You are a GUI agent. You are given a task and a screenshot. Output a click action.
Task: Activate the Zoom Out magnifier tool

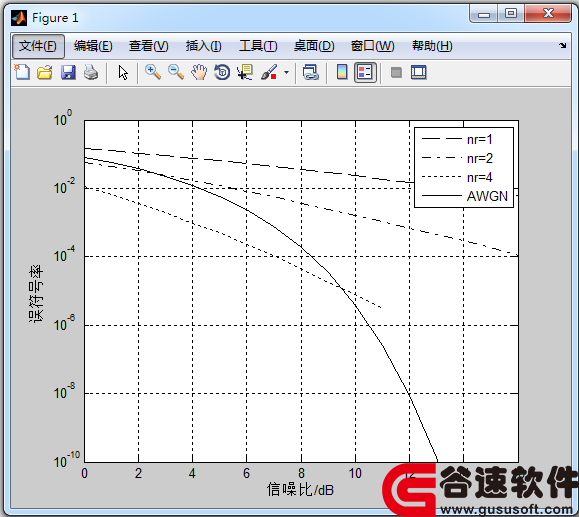[x=176, y=72]
